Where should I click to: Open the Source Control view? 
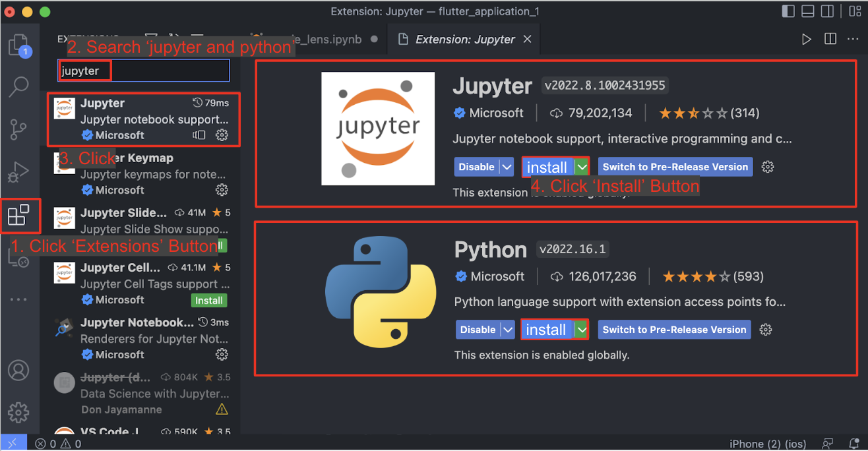[18, 131]
